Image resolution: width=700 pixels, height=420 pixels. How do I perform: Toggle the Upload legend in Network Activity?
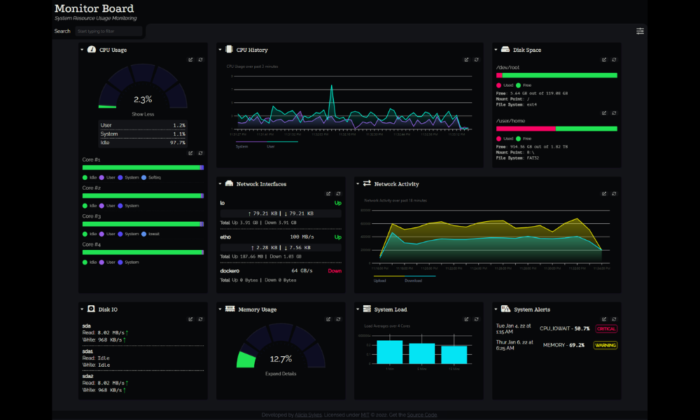click(380, 281)
